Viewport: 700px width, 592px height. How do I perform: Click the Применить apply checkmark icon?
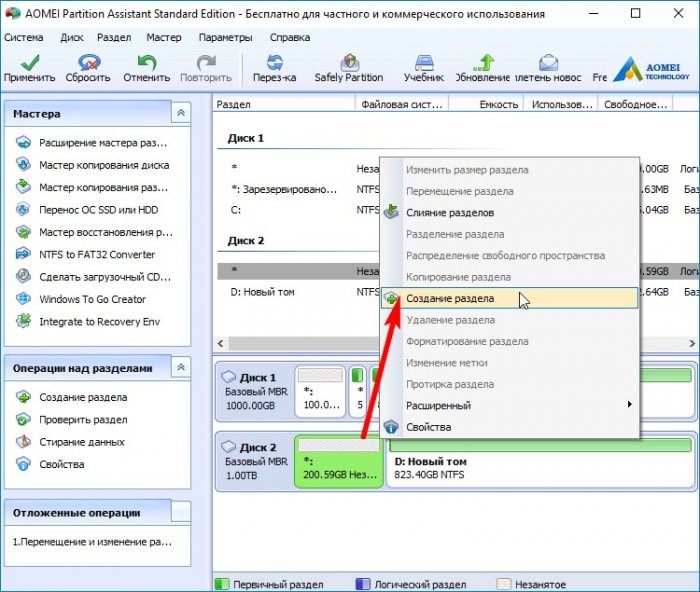29,63
